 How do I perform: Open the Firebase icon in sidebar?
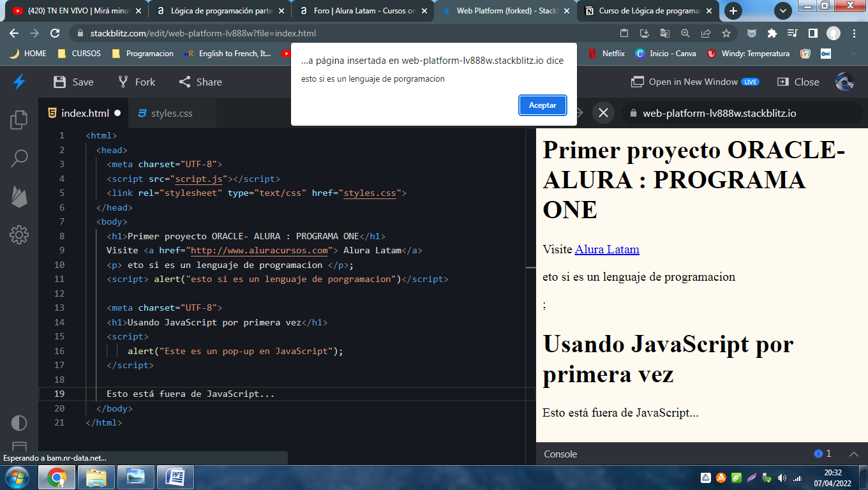point(19,197)
